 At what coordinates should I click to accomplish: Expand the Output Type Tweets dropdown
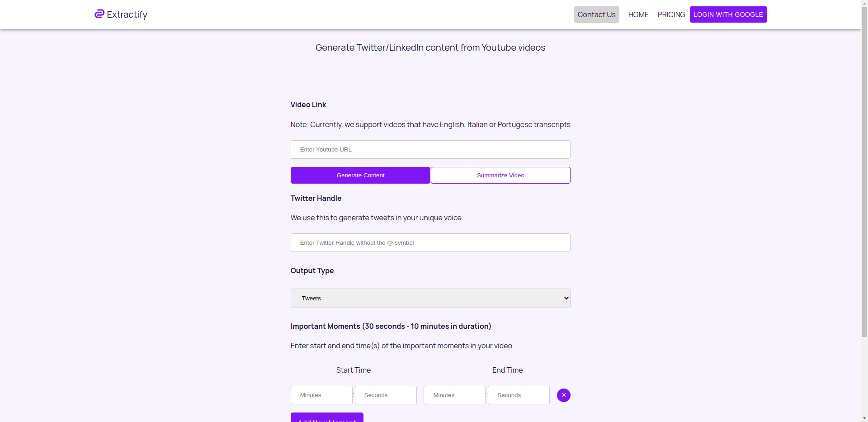430,299
